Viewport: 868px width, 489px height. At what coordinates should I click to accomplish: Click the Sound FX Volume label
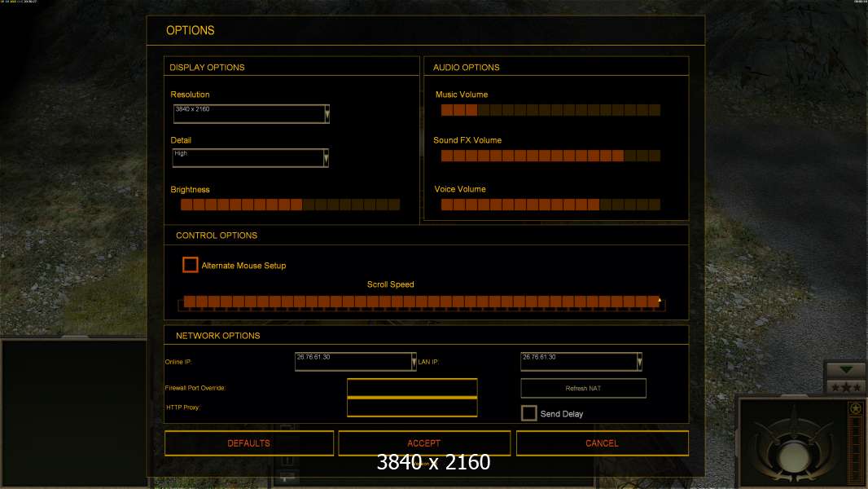[x=467, y=140]
